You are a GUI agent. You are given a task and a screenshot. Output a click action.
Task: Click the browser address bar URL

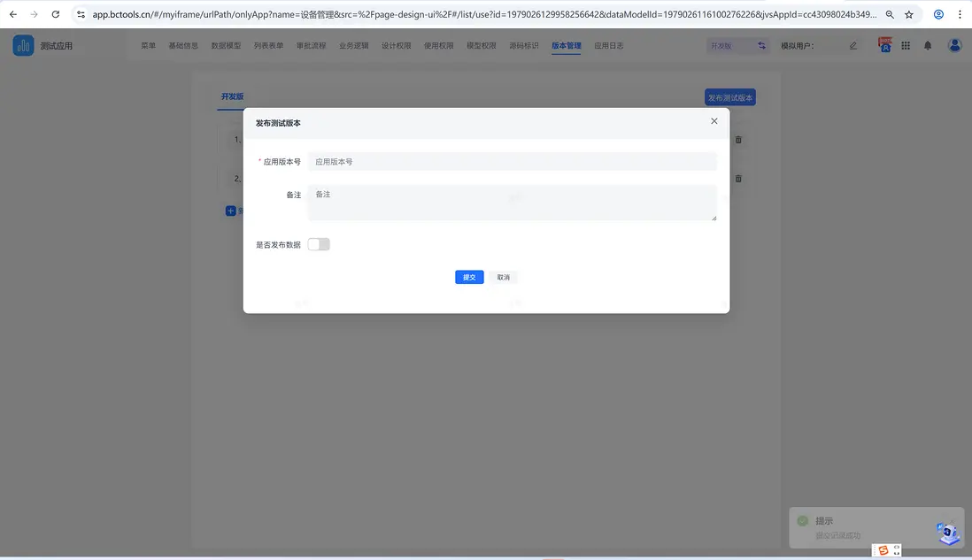(484, 14)
